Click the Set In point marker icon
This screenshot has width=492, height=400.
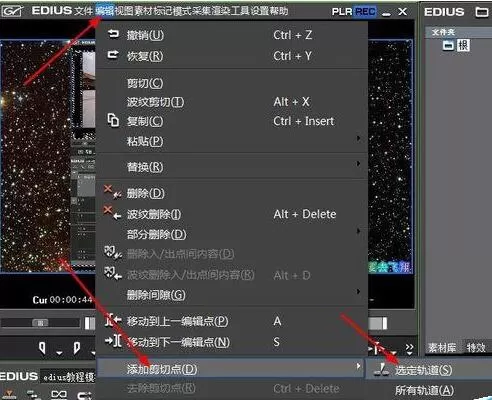point(42,348)
